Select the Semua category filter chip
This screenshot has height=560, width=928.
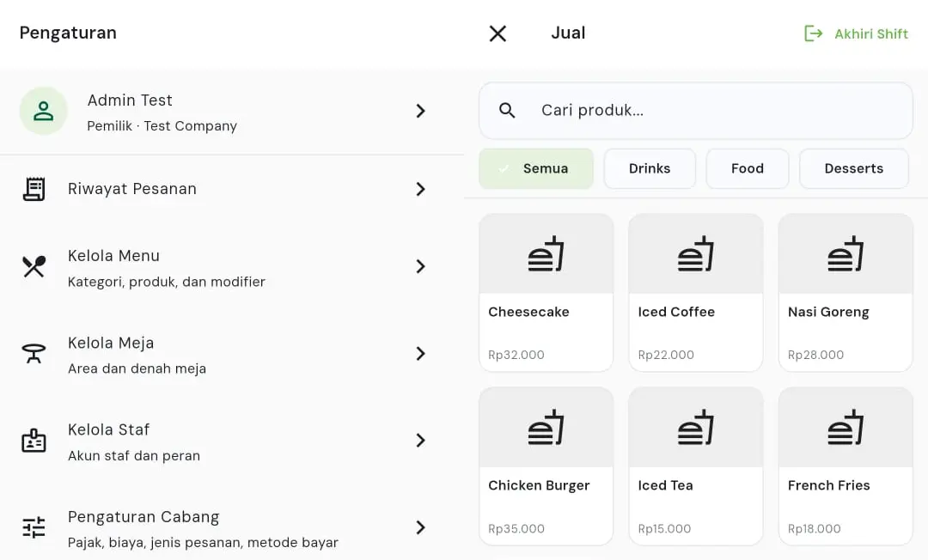pos(536,168)
